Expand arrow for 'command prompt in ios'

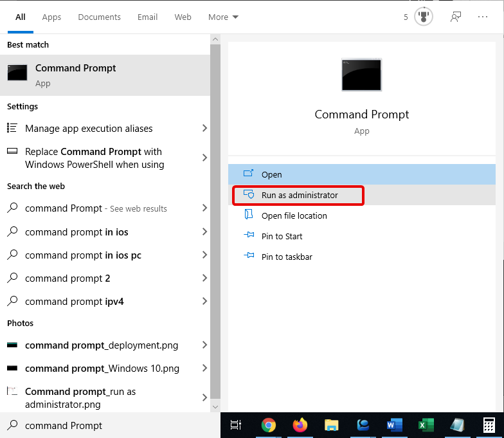click(204, 232)
